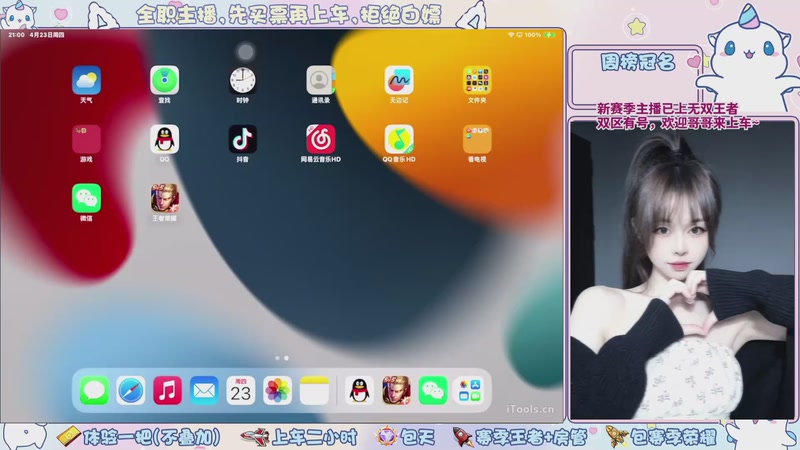Click 包赛季荣耀 gift label
The height and width of the screenshot is (450, 800).
click(x=673, y=437)
